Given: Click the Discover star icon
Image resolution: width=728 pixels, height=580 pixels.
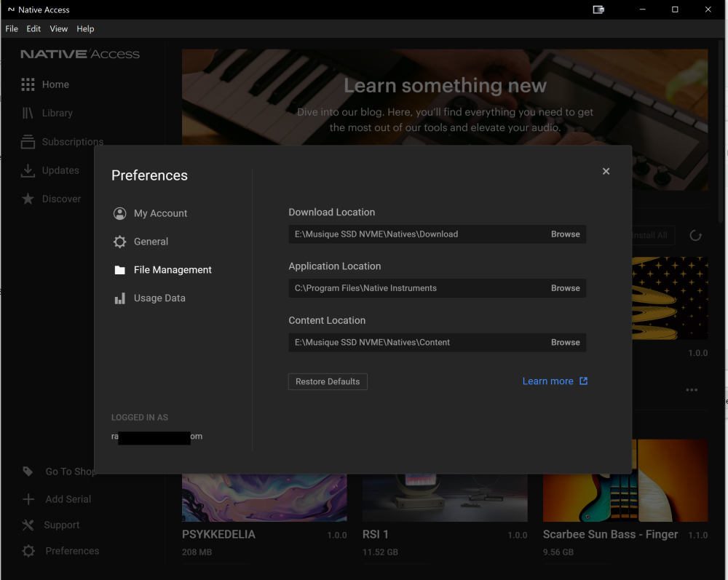Looking at the screenshot, I should click(x=28, y=199).
